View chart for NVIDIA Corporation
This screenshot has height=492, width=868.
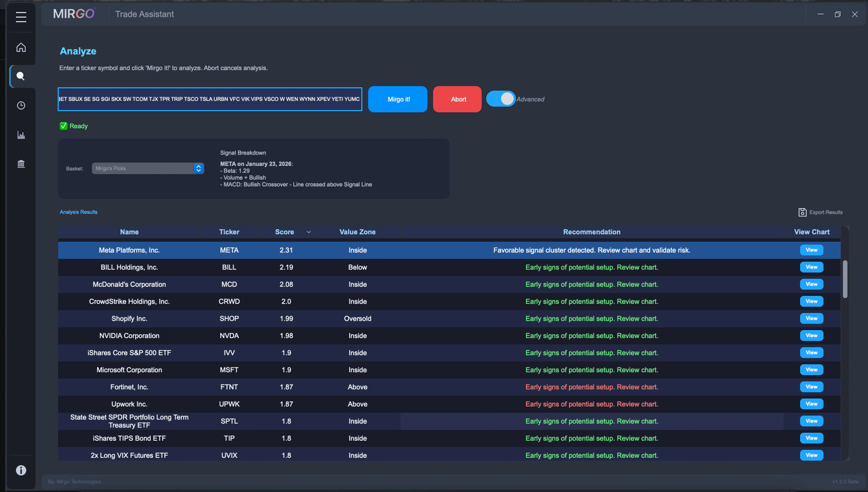[x=811, y=336]
